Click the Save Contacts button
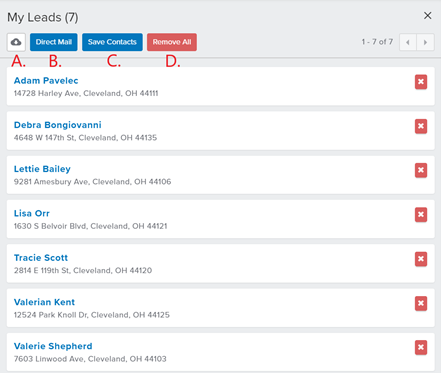The width and height of the screenshot is (441, 373). (x=112, y=42)
